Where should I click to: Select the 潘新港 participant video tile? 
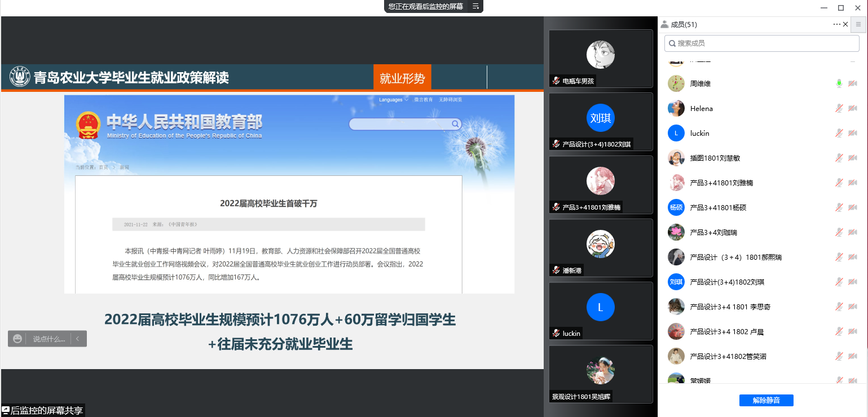coord(600,247)
